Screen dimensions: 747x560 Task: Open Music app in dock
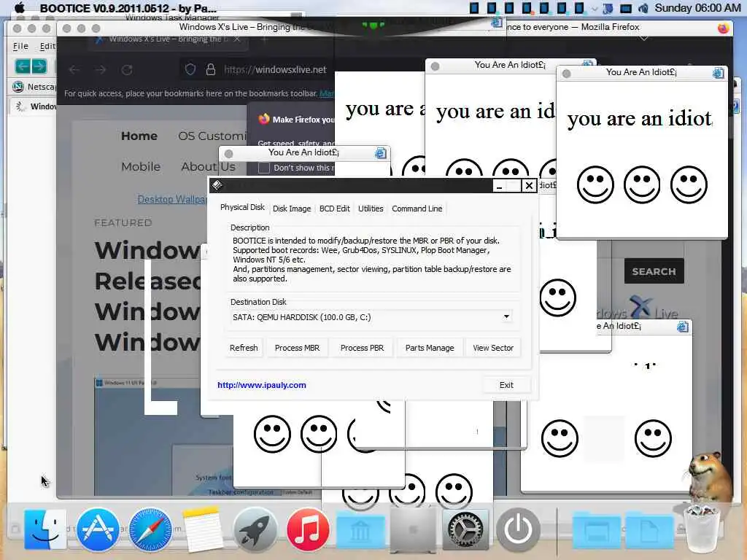308,529
